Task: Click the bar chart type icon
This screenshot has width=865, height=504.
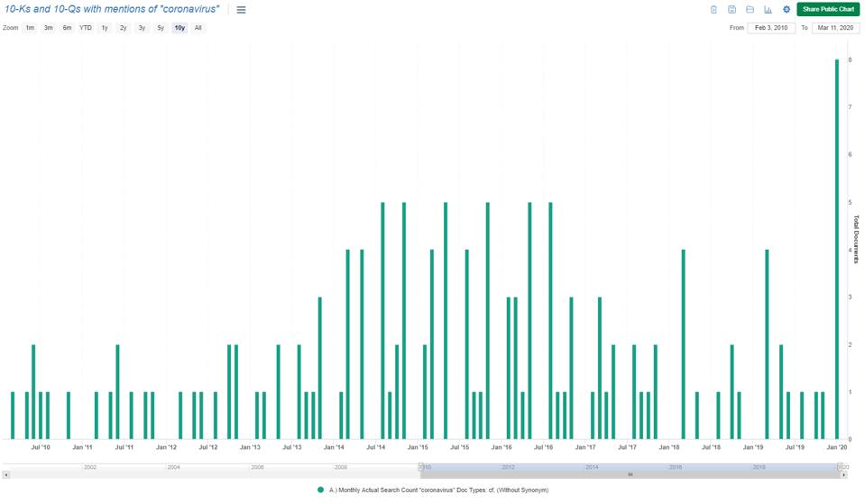Action: click(x=768, y=10)
